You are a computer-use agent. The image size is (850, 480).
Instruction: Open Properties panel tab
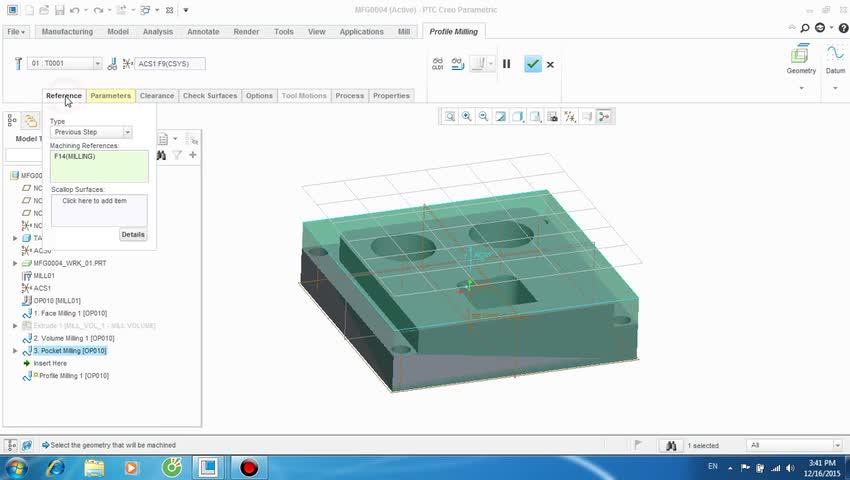pyautogui.click(x=391, y=95)
